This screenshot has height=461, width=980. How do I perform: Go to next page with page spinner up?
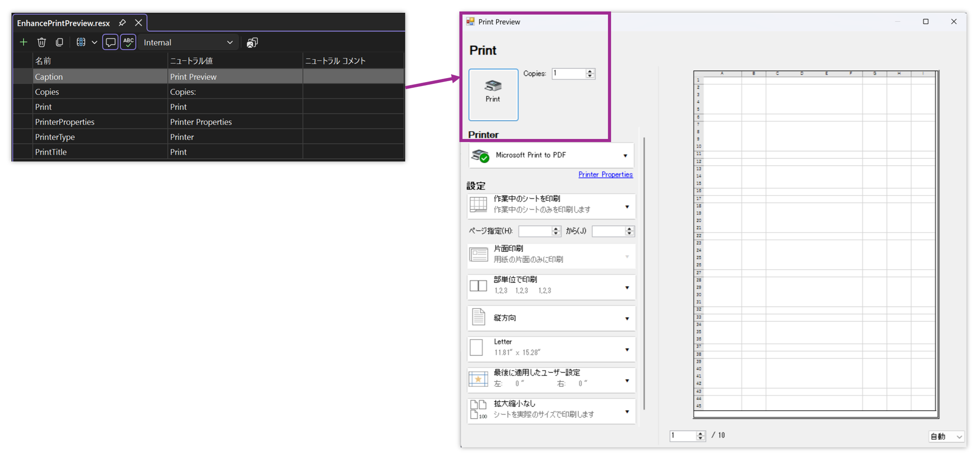coord(701,433)
